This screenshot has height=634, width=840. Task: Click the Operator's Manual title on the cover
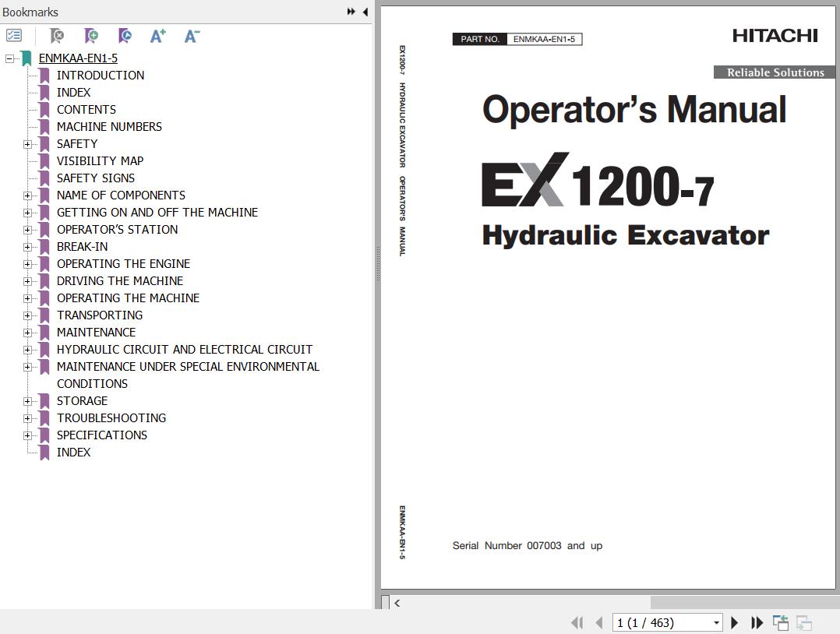pyautogui.click(x=634, y=110)
